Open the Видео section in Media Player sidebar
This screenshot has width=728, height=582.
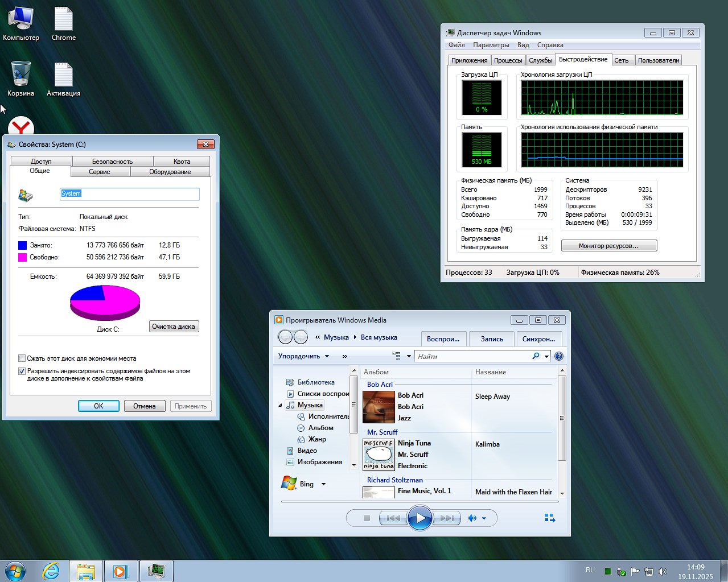coord(308,450)
